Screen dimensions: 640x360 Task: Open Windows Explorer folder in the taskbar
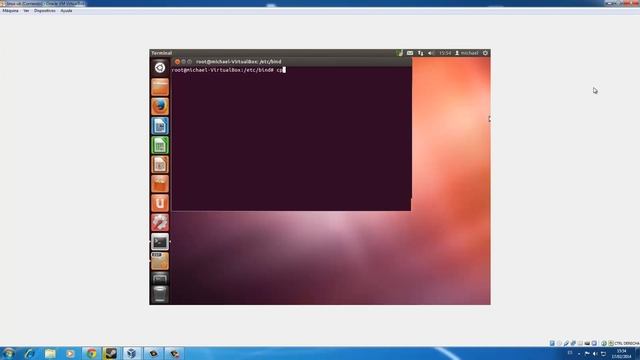tap(50, 353)
